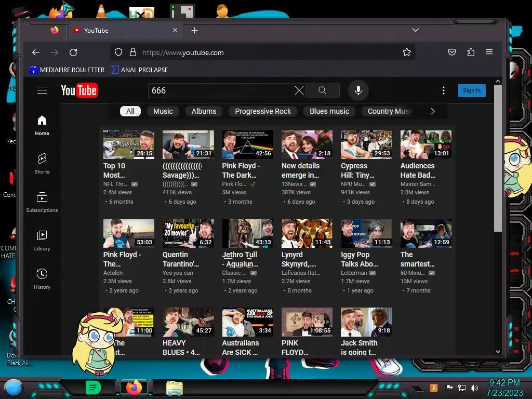This screenshot has height=399, width=532.
Task: Open Library in the sidebar
Action: pos(42,241)
